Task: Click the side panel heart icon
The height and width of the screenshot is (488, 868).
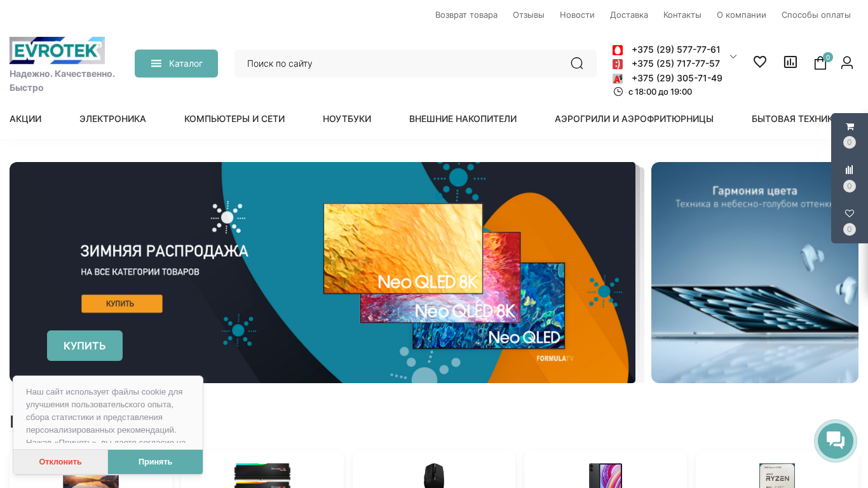Action: [x=850, y=213]
